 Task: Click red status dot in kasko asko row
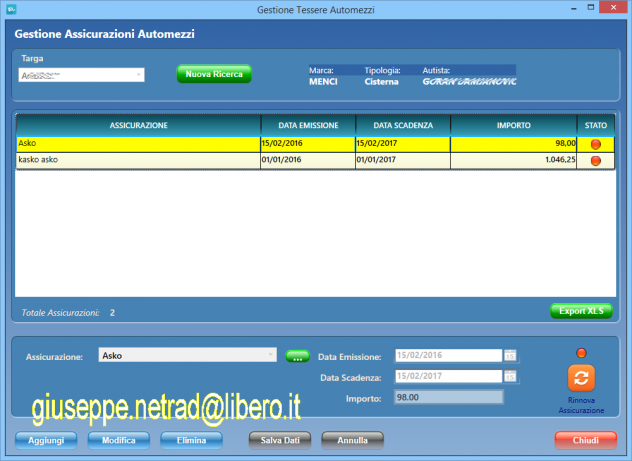595,160
